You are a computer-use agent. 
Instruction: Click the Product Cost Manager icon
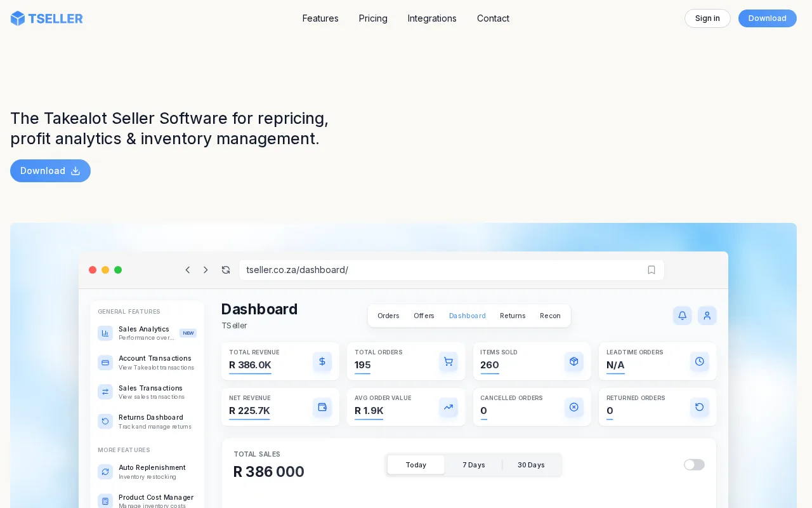(105, 501)
